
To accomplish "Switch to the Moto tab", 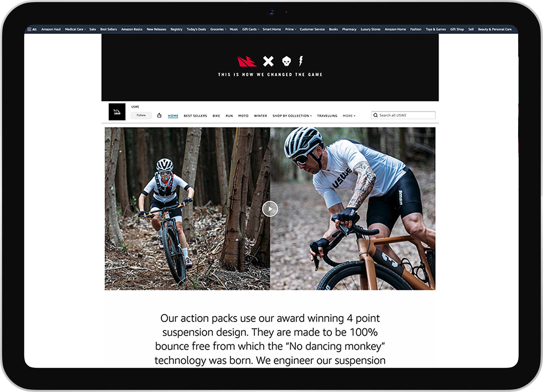I will tap(243, 116).
